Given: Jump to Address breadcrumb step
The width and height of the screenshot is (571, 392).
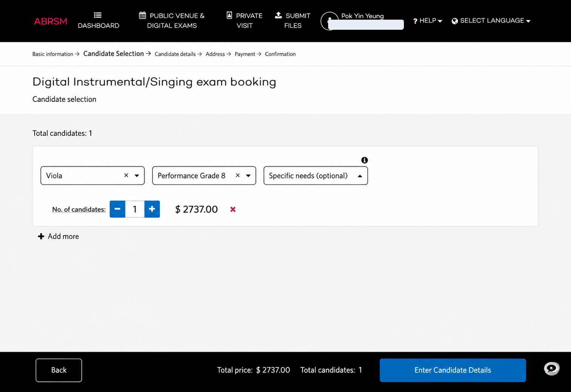Looking at the screenshot, I should (215, 54).
